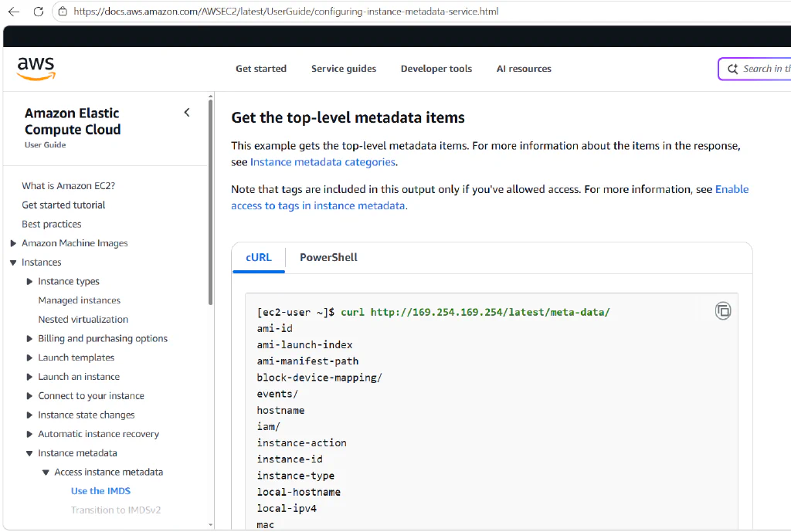Open the AWS logo home link
The width and height of the screenshot is (791, 532).
36,69
